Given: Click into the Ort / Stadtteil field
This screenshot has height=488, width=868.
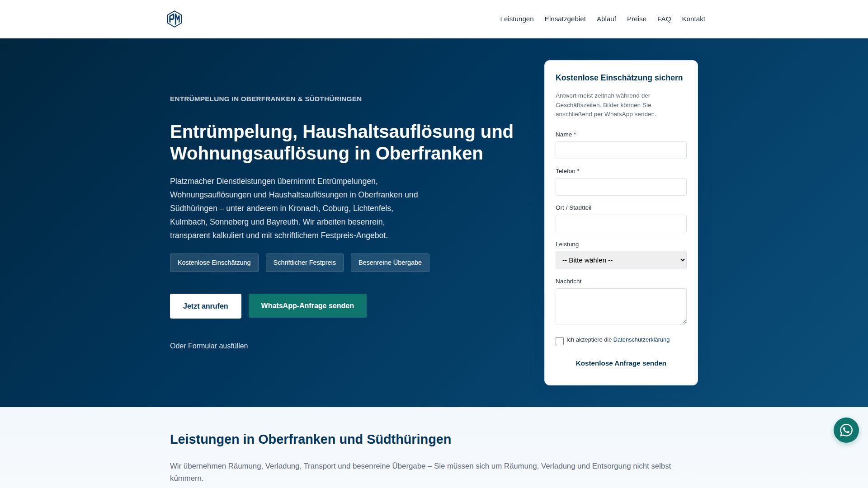Looking at the screenshot, I should (x=621, y=223).
